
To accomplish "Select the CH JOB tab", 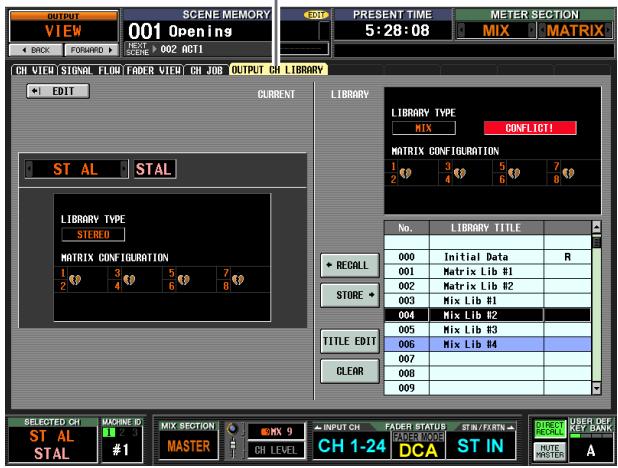I will pos(206,70).
